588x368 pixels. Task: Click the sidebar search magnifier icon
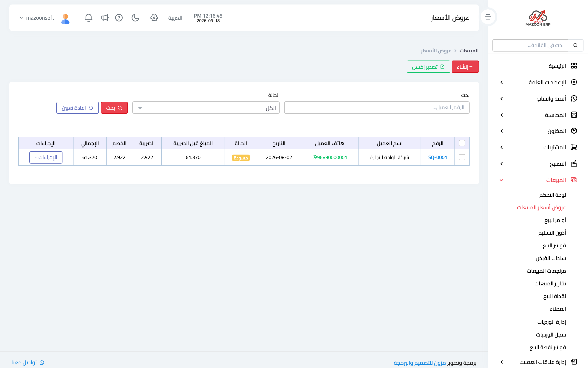pos(575,45)
